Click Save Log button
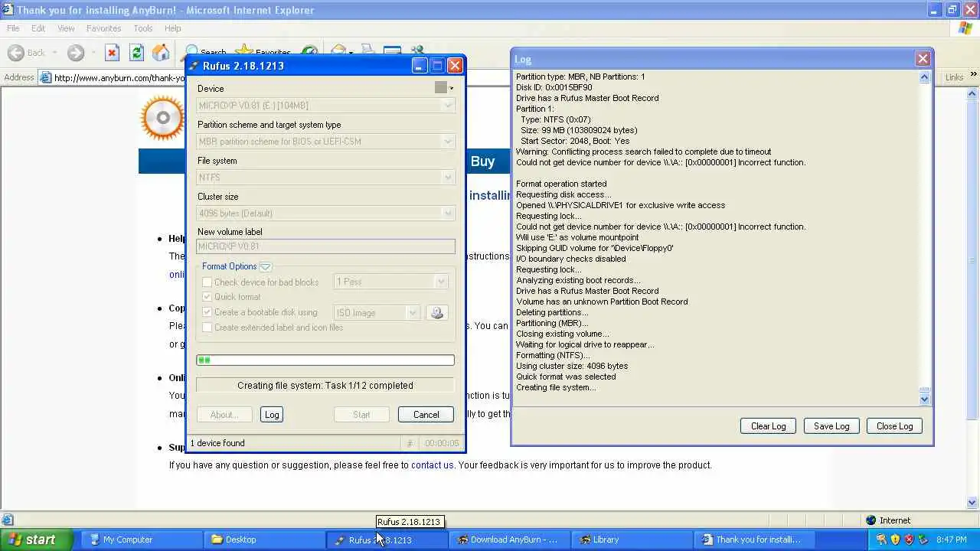Viewport: 980px width, 551px height. [831, 426]
